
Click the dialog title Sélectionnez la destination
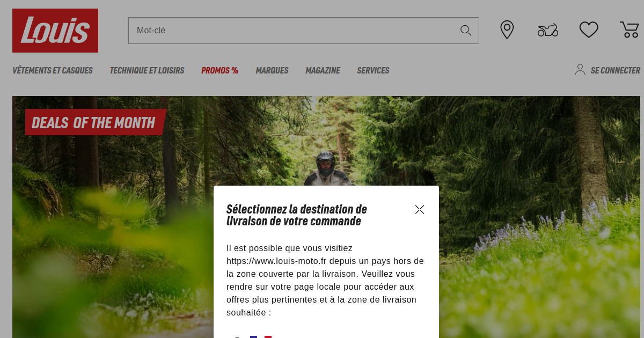click(297, 215)
